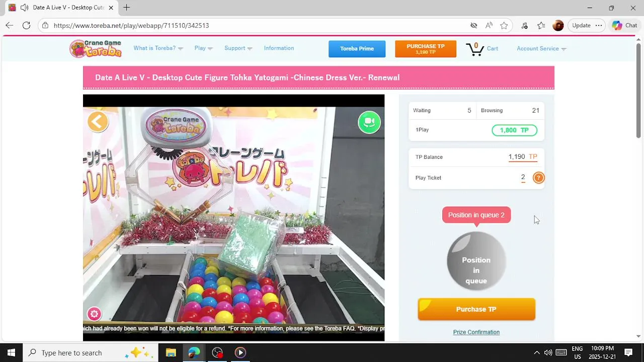Add page to favorites star icon
644x362 pixels.
point(504,25)
